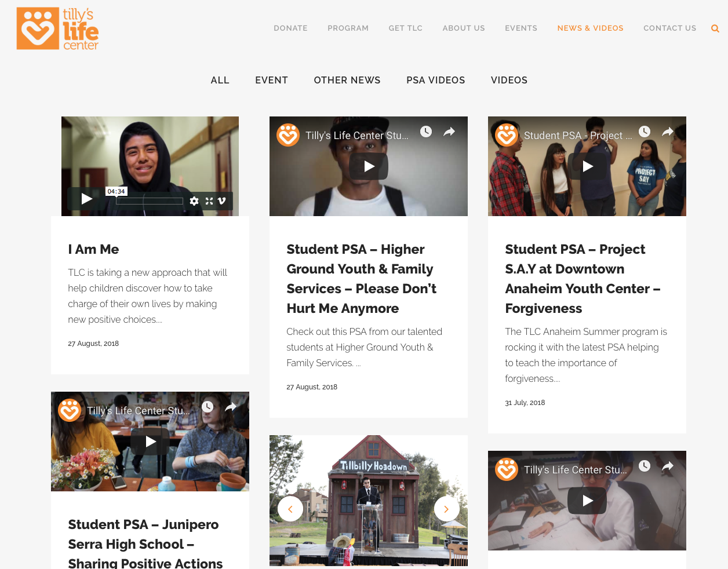Screen dimensions: 728x569
Task: Click the Vimeo logo on I Am Me player
Action: tap(222, 201)
